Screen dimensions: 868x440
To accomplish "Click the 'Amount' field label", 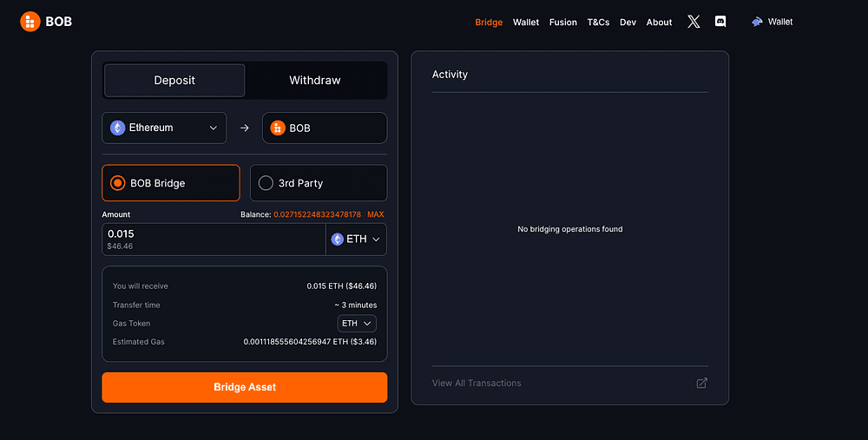I will click(x=116, y=214).
